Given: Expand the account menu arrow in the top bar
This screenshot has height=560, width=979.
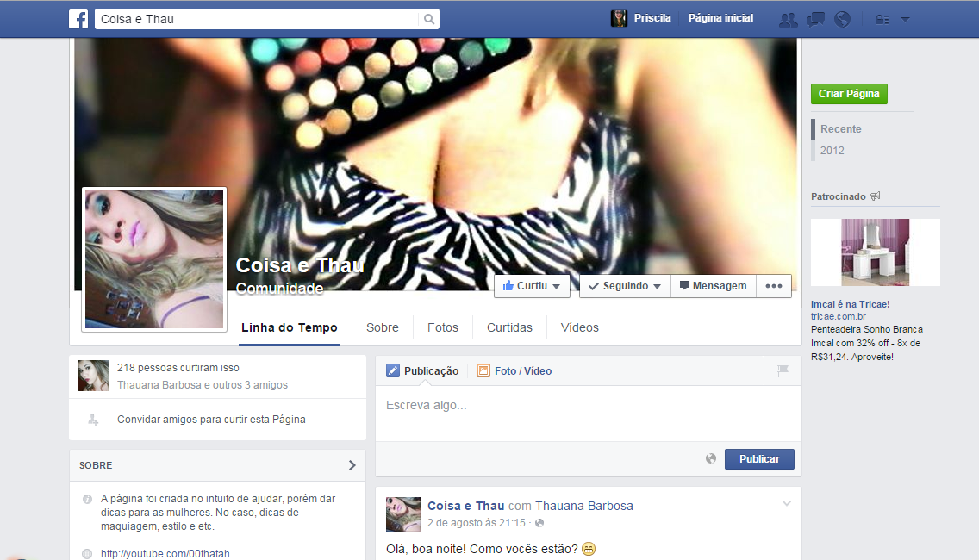Looking at the screenshot, I should tap(905, 19).
